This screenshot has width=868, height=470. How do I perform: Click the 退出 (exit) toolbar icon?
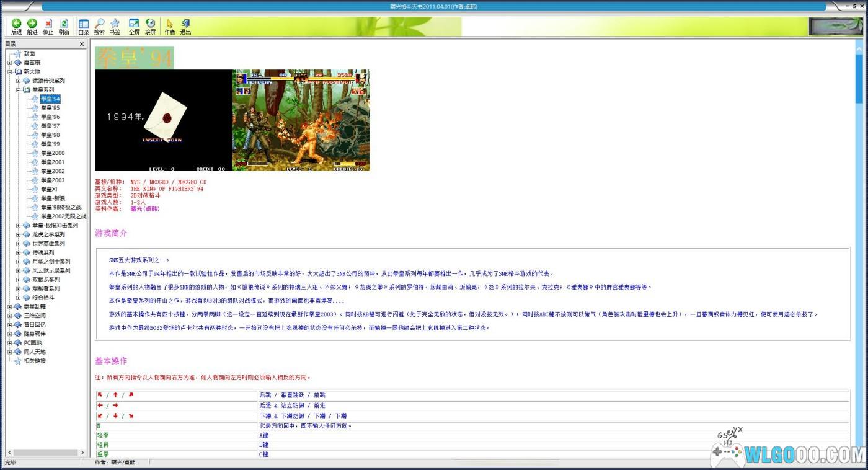coord(185,26)
